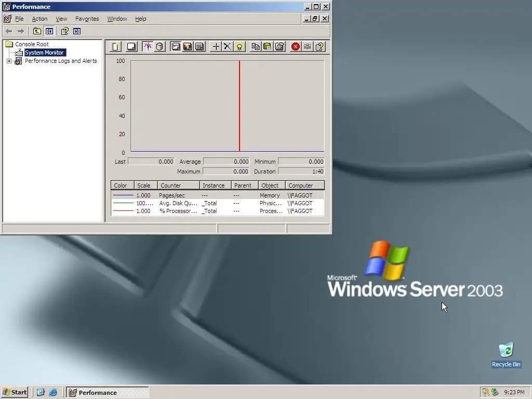Click Show Desktop quick launch icon
The height and width of the screenshot is (399, 532).
(x=41, y=392)
